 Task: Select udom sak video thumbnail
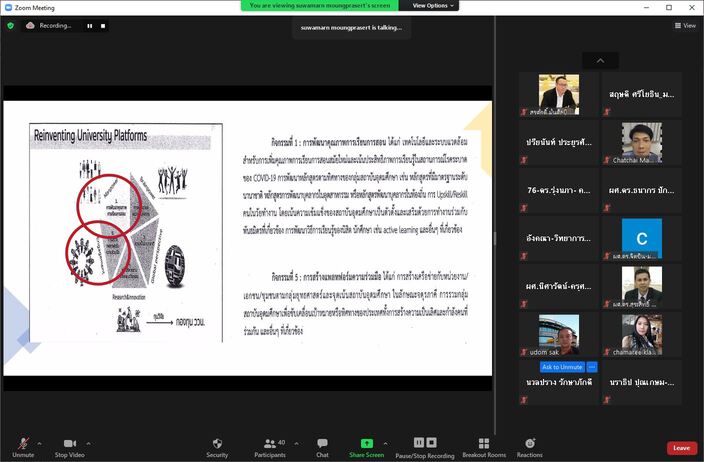coord(559,335)
